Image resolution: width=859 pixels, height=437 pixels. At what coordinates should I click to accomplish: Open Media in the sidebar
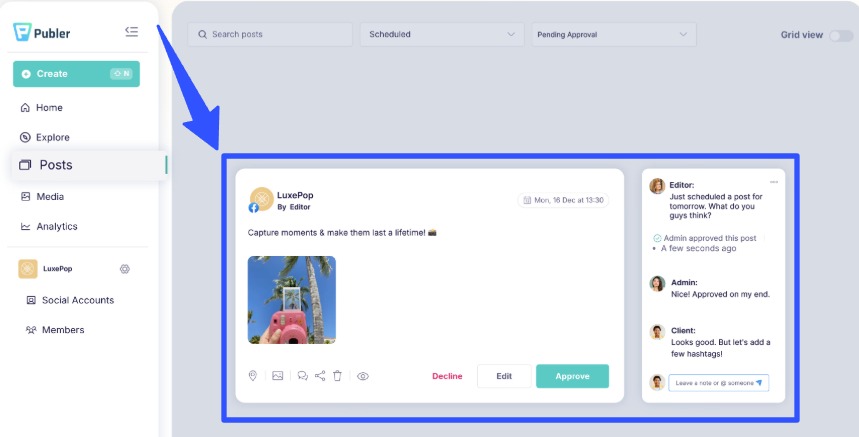coord(50,197)
